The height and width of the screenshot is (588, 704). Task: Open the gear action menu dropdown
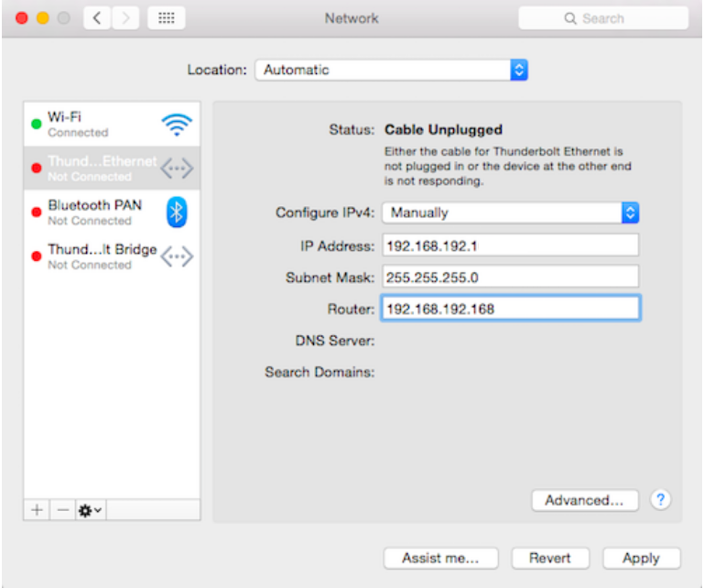tap(90, 510)
